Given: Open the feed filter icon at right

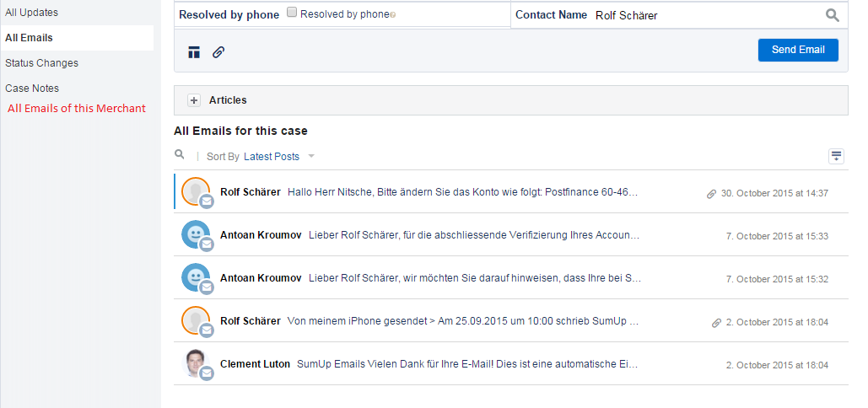Looking at the screenshot, I should 836,156.
